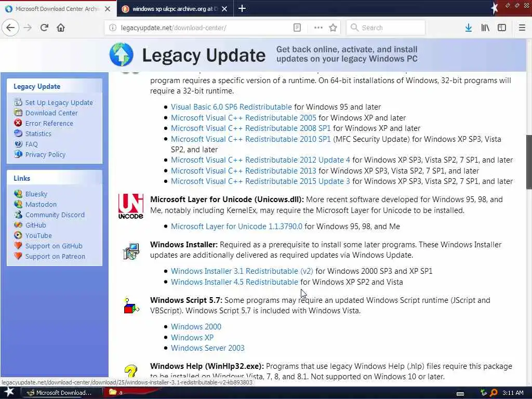This screenshot has height=399, width=532.
Task: Download Visual C++ Redistributable 2008 SP1
Action: coord(251,128)
